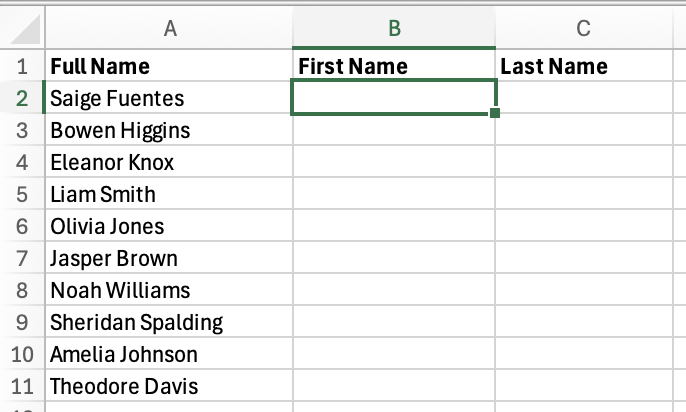686x412 pixels.
Task: Select the row 8 header
Action: pyautogui.click(x=22, y=291)
